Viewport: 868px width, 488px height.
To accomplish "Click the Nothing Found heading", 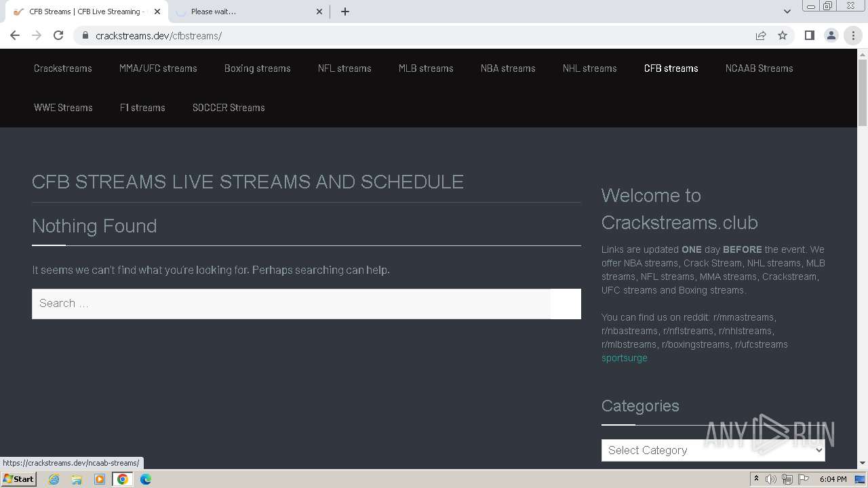I will pyautogui.click(x=94, y=226).
